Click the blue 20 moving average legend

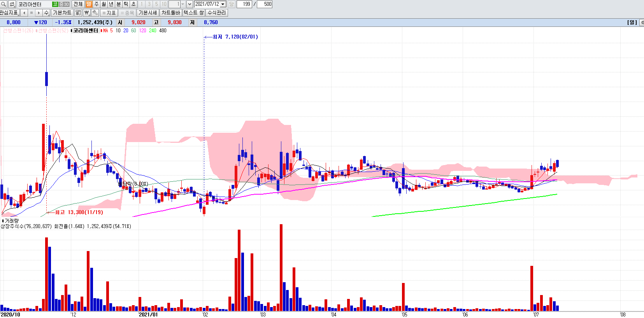(126, 30)
